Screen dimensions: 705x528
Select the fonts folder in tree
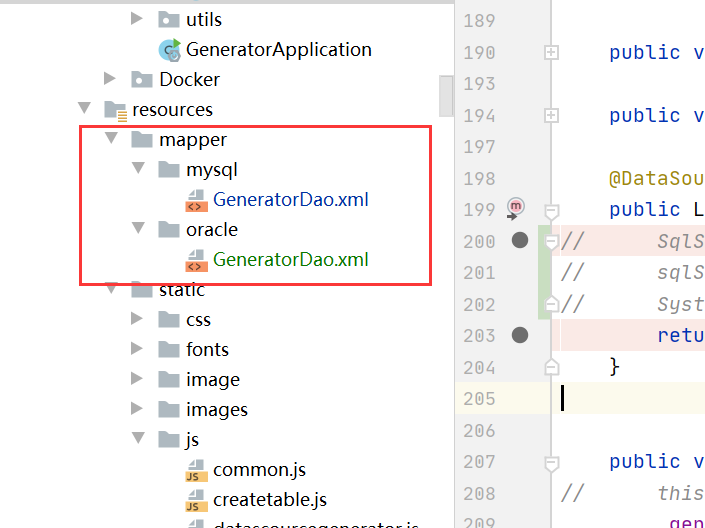tap(207, 350)
